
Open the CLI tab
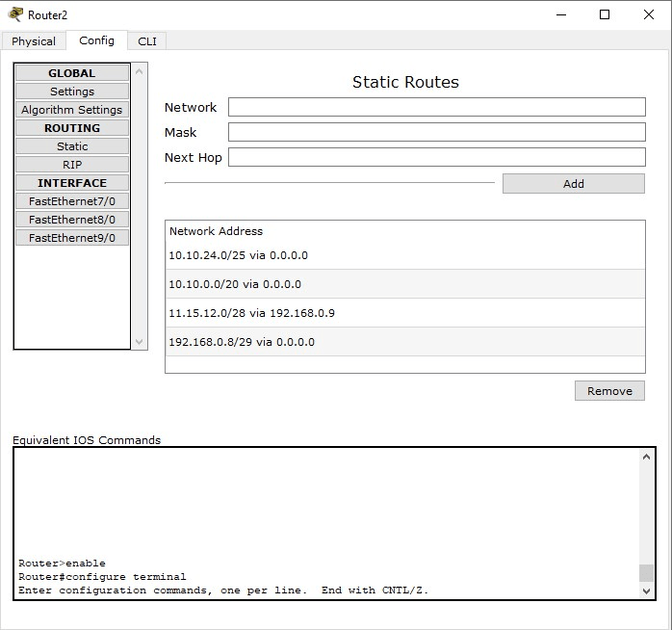(x=146, y=41)
